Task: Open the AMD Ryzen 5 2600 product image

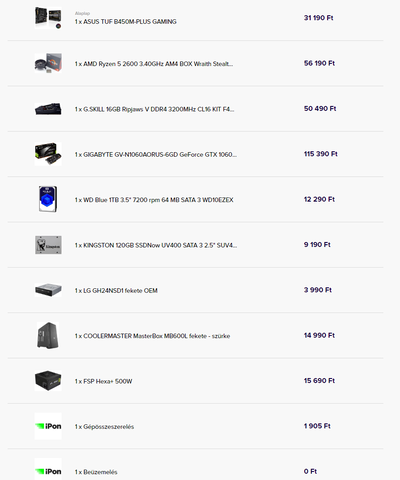Action: pos(48,63)
